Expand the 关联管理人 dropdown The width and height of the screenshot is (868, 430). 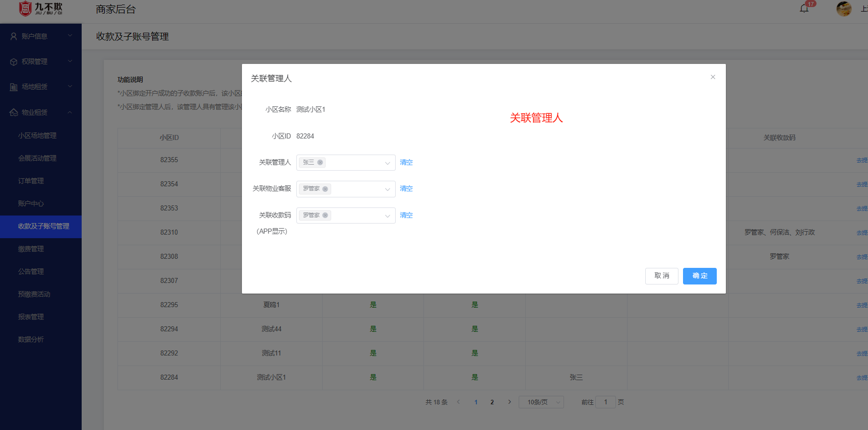pos(387,163)
